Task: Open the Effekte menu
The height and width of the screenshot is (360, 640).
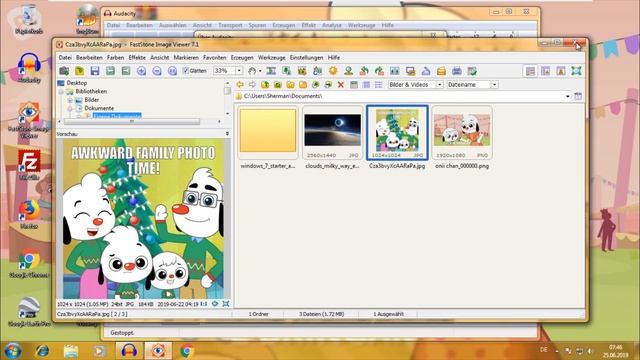Action: [137, 58]
